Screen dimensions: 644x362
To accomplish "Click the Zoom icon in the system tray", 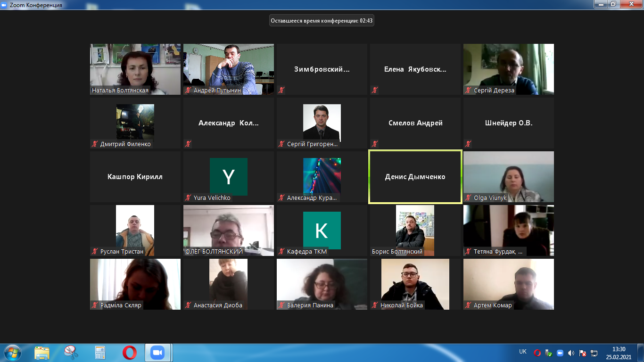I will [560, 353].
